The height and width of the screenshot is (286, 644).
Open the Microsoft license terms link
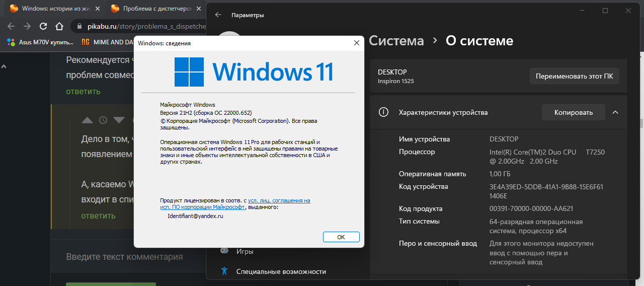point(279,200)
